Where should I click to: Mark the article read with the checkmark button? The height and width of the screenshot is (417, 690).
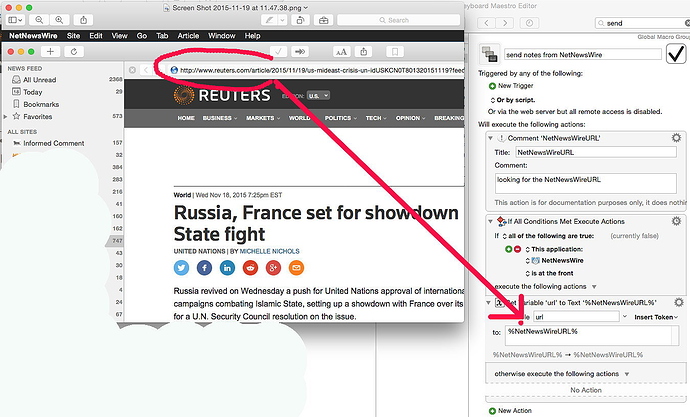(x=278, y=52)
